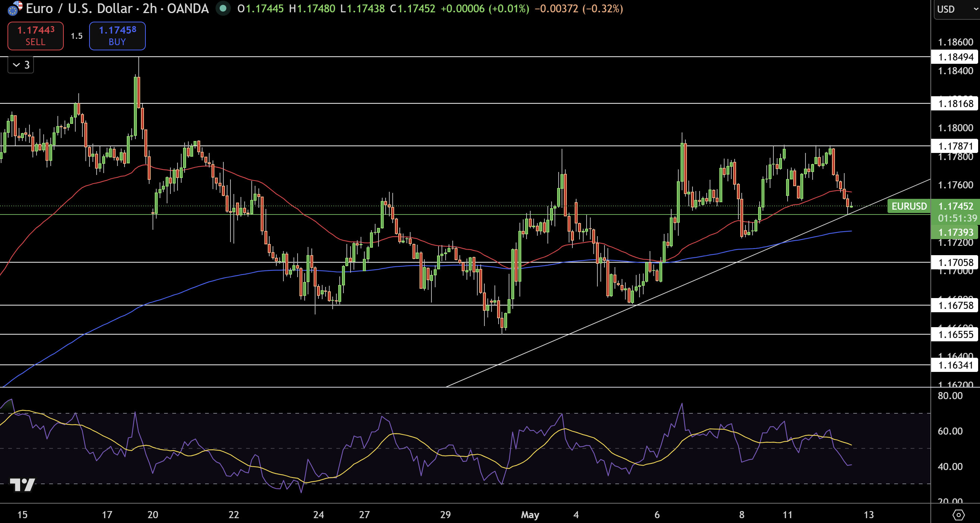Click the 2h interval in the chart title

(x=150, y=8)
